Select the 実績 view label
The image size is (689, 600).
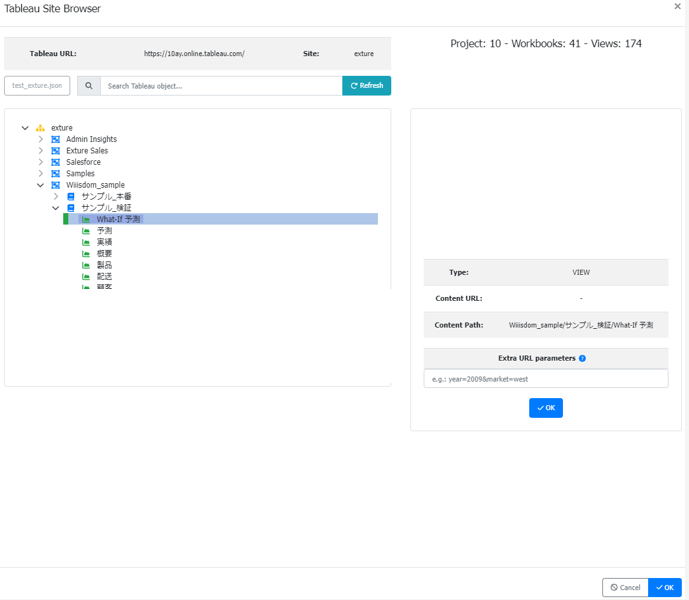coord(105,242)
